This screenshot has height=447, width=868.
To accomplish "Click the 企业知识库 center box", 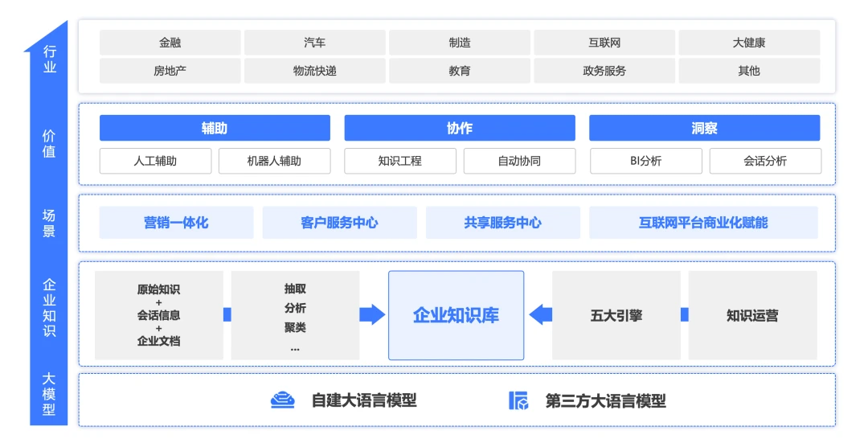I will (457, 315).
